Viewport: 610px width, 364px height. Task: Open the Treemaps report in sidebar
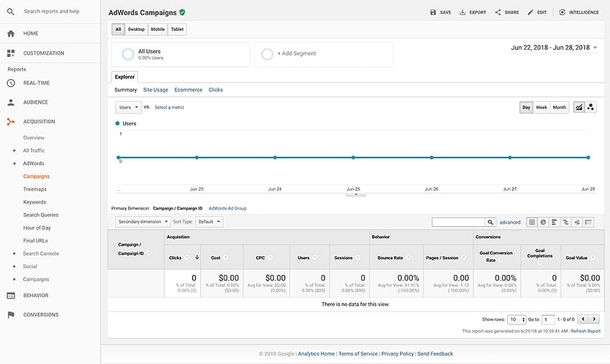tap(35, 189)
